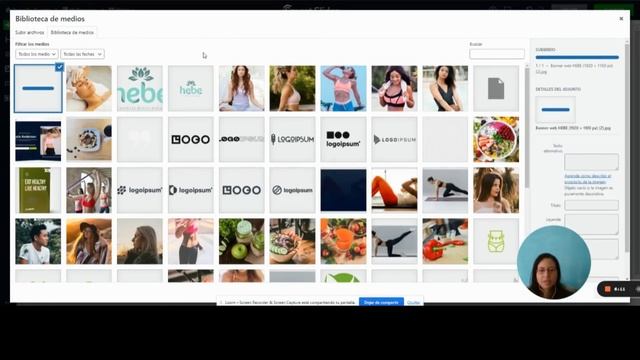Image resolution: width=640 pixels, height=360 pixels.
Task: Click the attachment details panel scrollbar
Action: [x=627, y=147]
